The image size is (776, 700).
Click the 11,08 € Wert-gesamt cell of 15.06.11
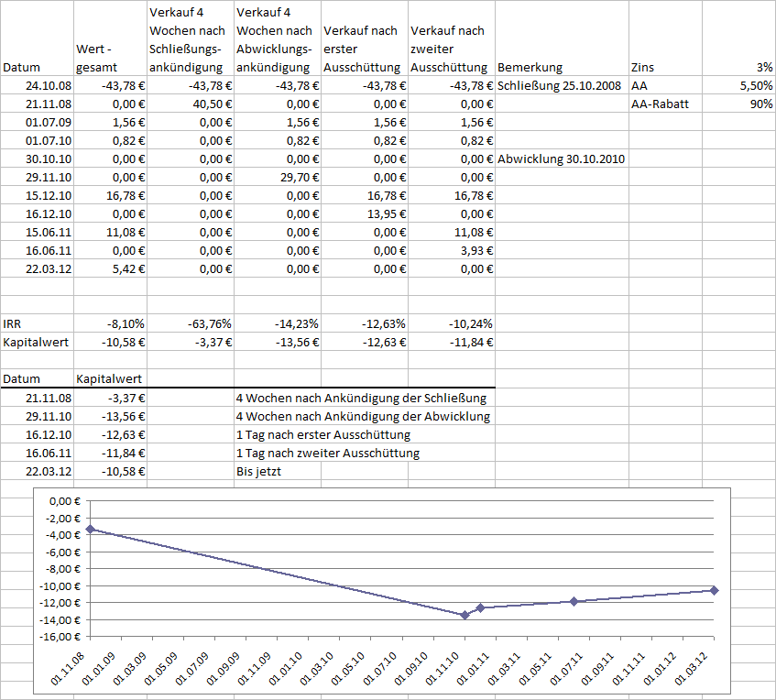(110, 232)
